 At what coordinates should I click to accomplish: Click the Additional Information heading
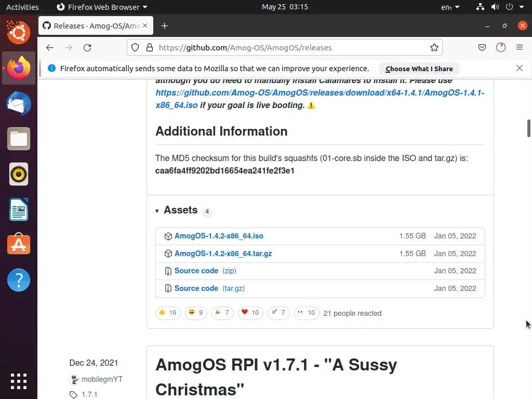tap(221, 131)
